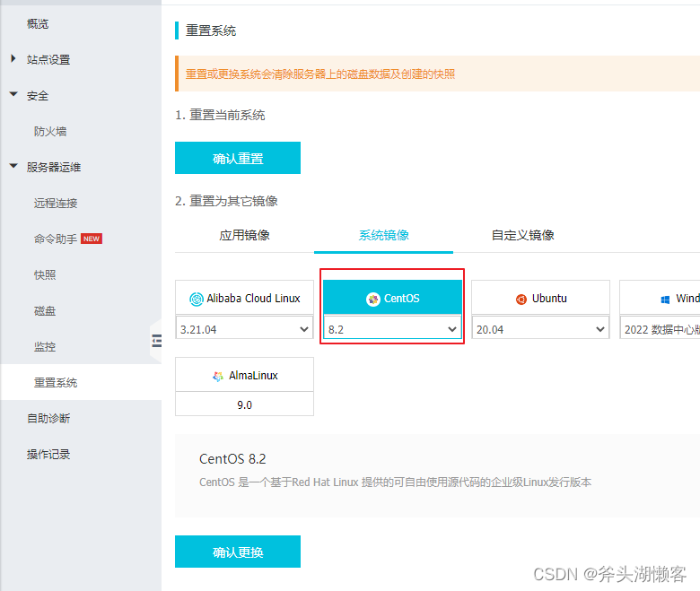Collapse the sidebar using the toggle handle
700x591 pixels.
[x=156, y=341]
